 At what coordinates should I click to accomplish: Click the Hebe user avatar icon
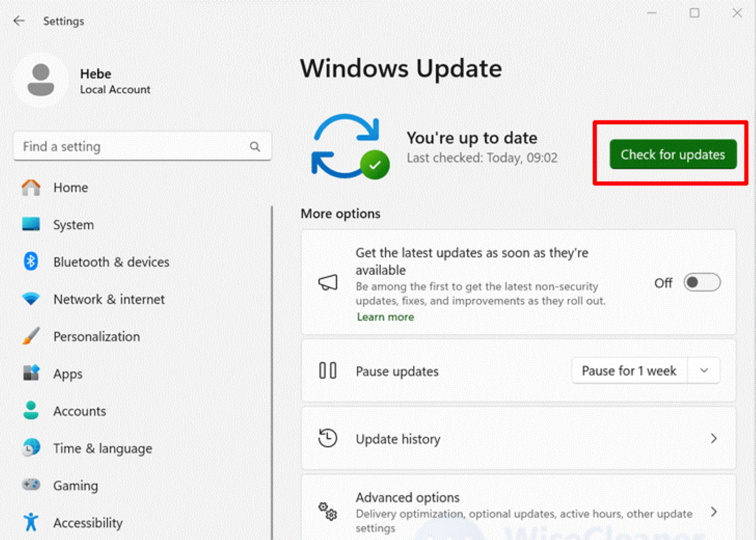pyautogui.click(x=41, y=80)
